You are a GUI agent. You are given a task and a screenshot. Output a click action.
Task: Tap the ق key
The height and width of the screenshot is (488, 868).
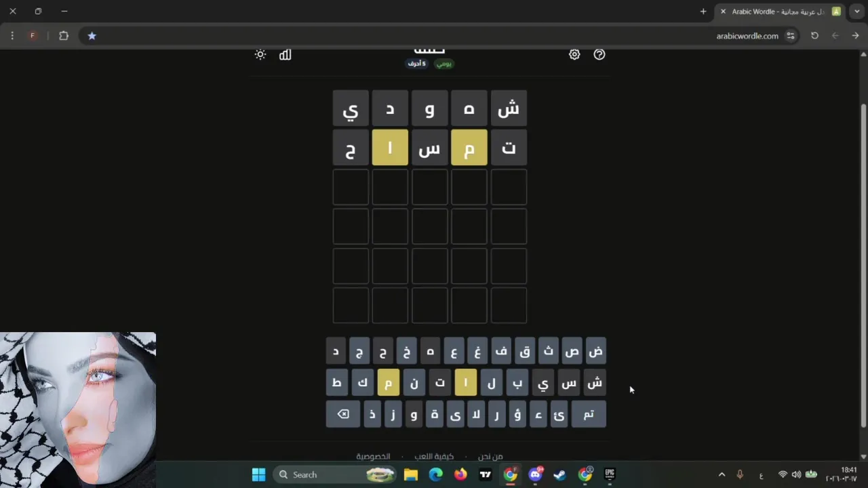(x=525, y=351)
